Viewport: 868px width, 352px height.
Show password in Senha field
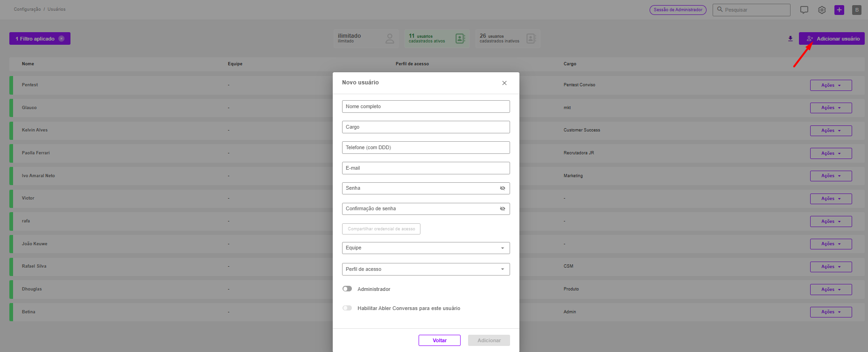(x=503, y=188)
